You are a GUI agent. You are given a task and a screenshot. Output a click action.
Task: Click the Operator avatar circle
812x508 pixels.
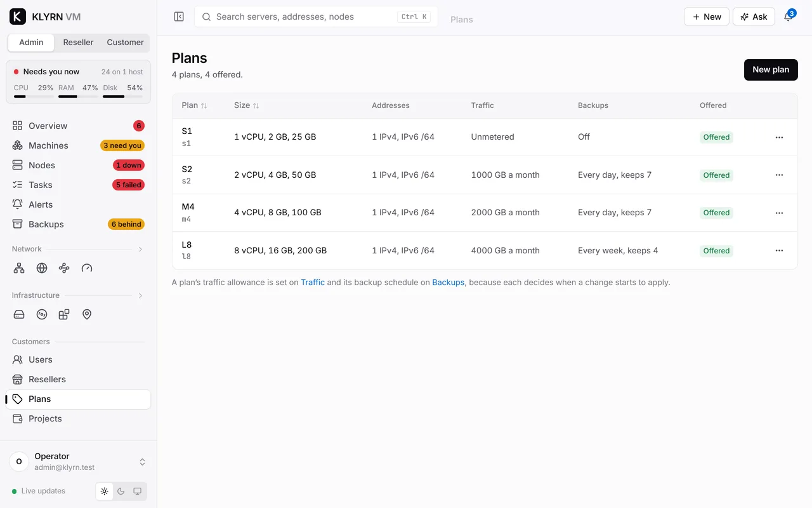point(19,462)
